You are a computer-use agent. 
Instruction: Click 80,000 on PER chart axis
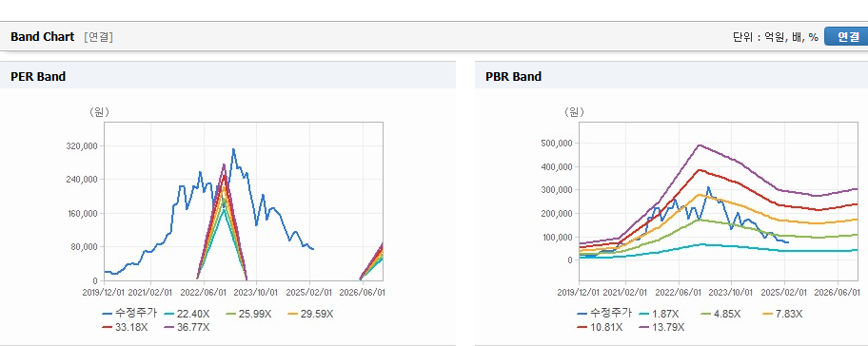pos(84,246)
